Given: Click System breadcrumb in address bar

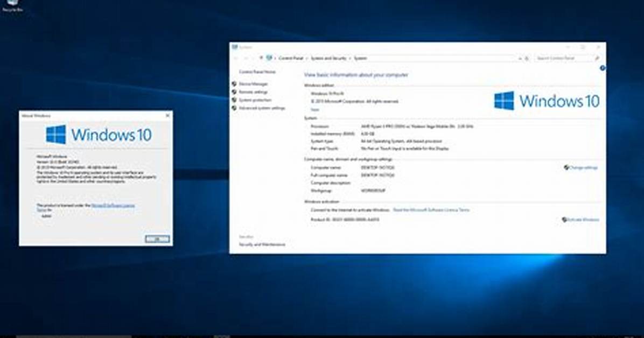Looking at the screenshot, I should tap(360, 58).
